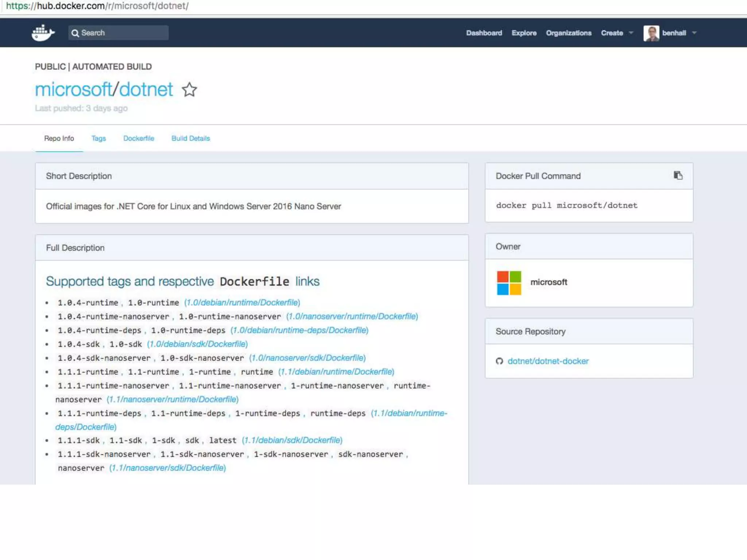
Task: Click the Docker whale logo
Action: pyautogui.click(x=43, y=33)
